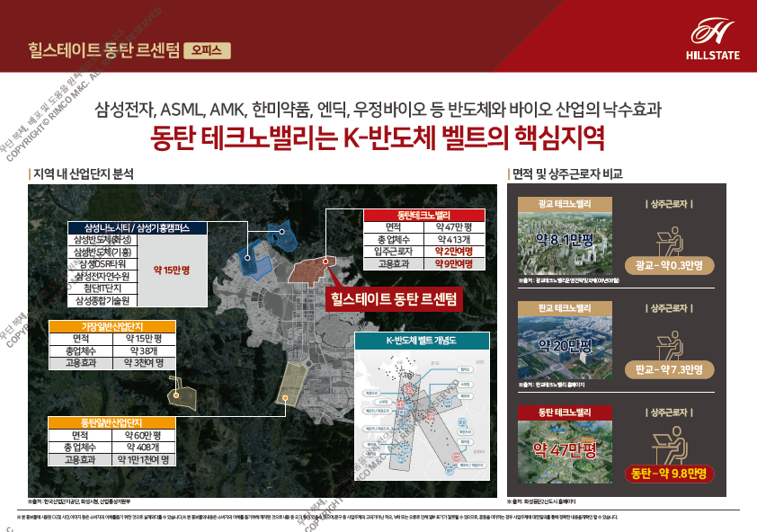Click the 약 8.1만평 overlay text on 광교 photo
Screen dimensions: 757x532
[x=565, y=239]
